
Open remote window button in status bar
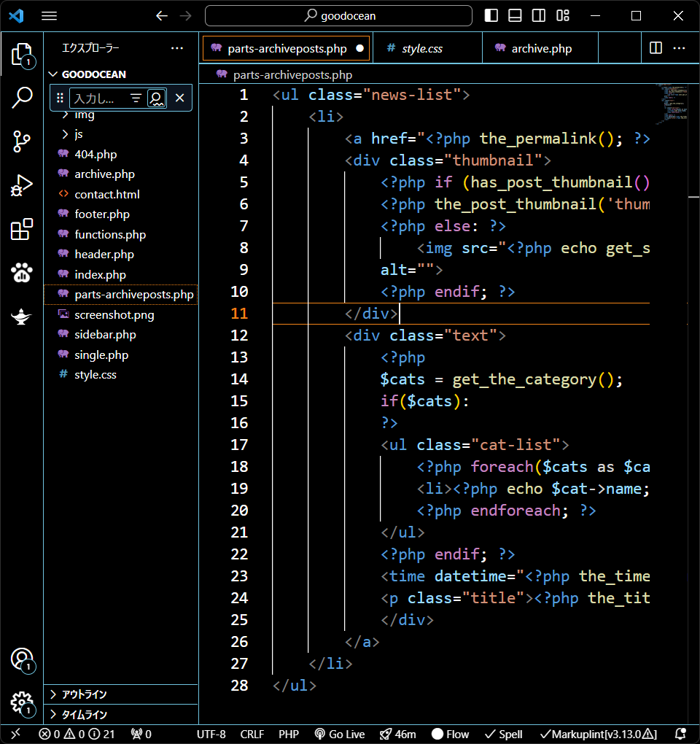[15, 734]
